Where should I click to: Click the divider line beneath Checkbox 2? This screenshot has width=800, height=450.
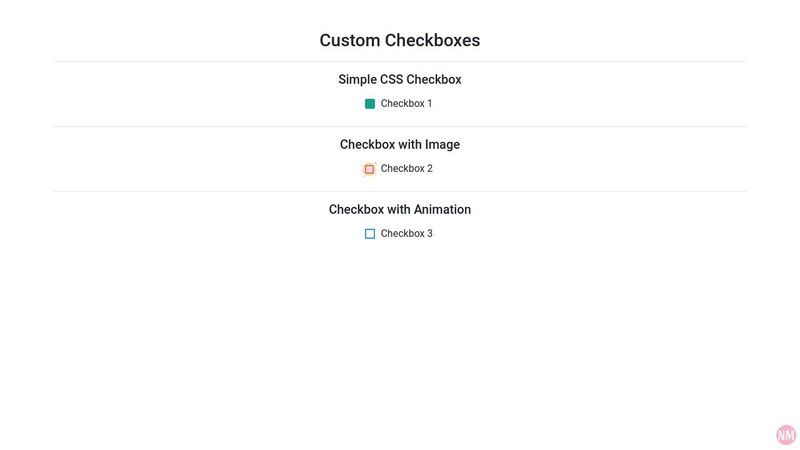coord(400,192)
